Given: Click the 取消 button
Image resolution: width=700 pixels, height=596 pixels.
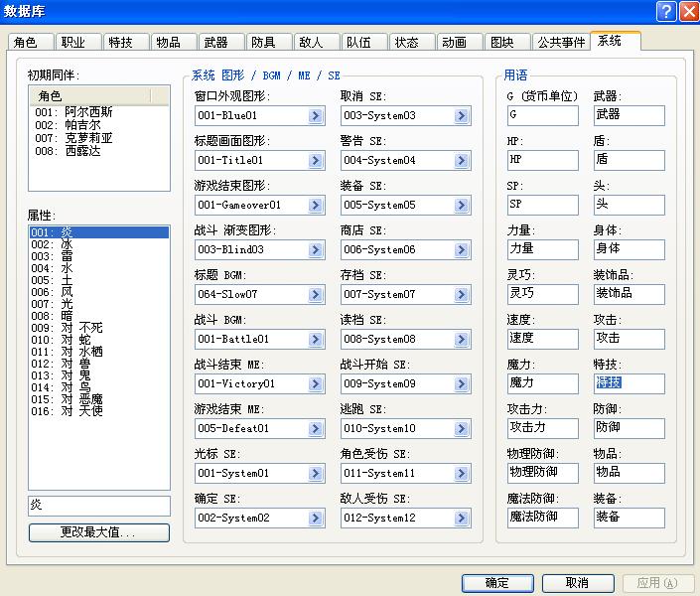Looking at the screenshot, I should point(578,583).
